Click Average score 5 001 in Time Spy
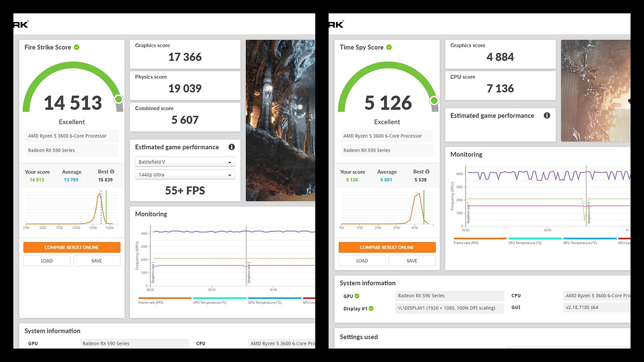644x362 pixels. pos(386,180)
